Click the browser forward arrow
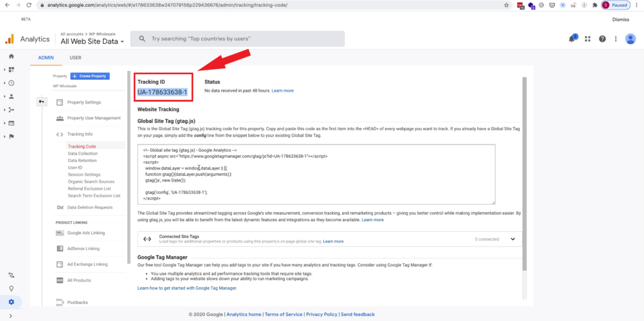This screenshot has width=644, height=321. (18, 5)
